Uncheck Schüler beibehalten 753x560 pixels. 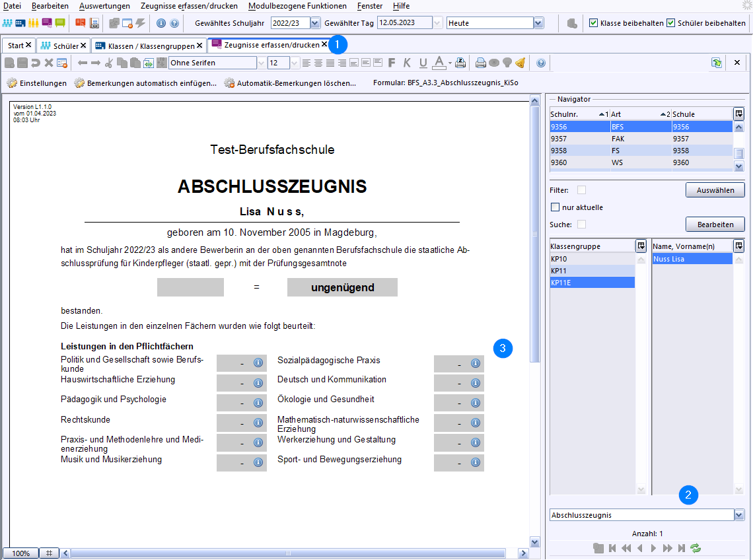point(670,23)
